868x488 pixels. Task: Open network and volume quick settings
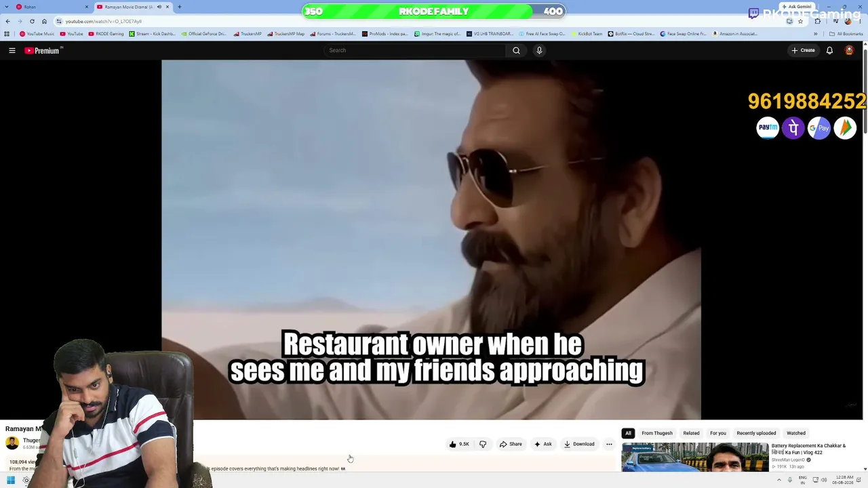click(x=818, y=481)
